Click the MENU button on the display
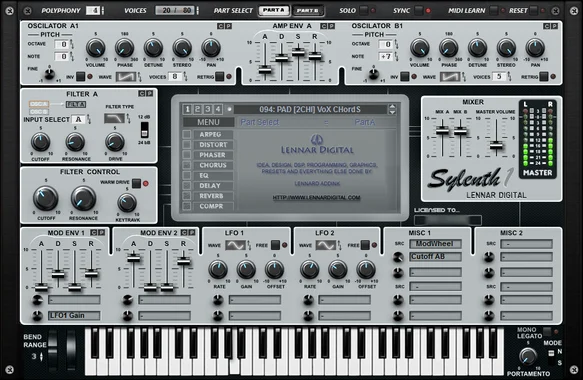This screenshot has height=380, width=583. pos(208,122)
